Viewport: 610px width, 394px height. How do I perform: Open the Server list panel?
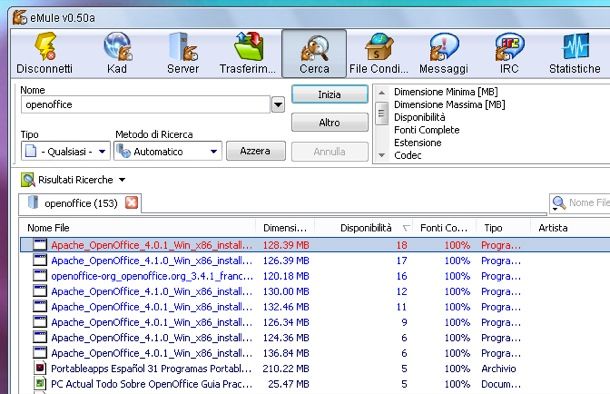coord(183,53)
